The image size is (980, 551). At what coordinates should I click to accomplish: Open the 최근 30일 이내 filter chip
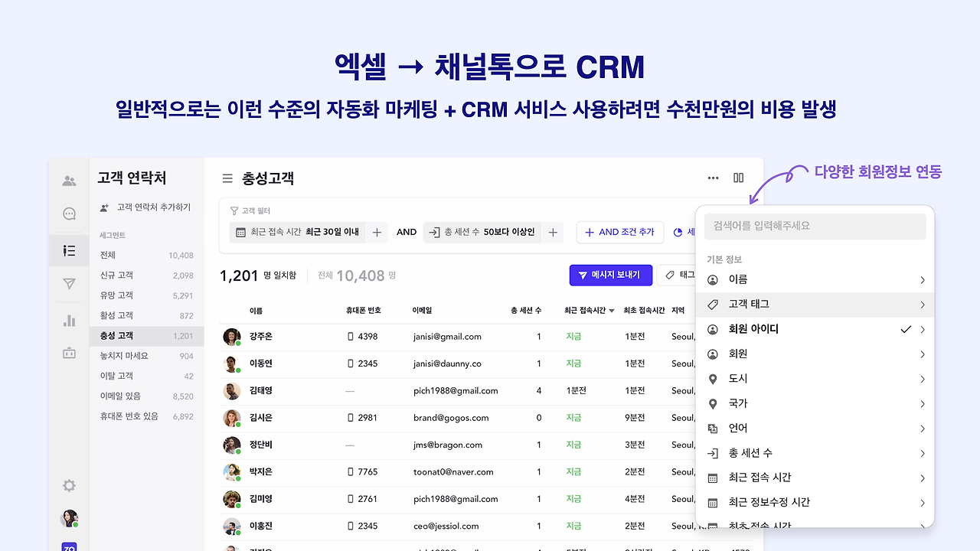tap(299, 232)
